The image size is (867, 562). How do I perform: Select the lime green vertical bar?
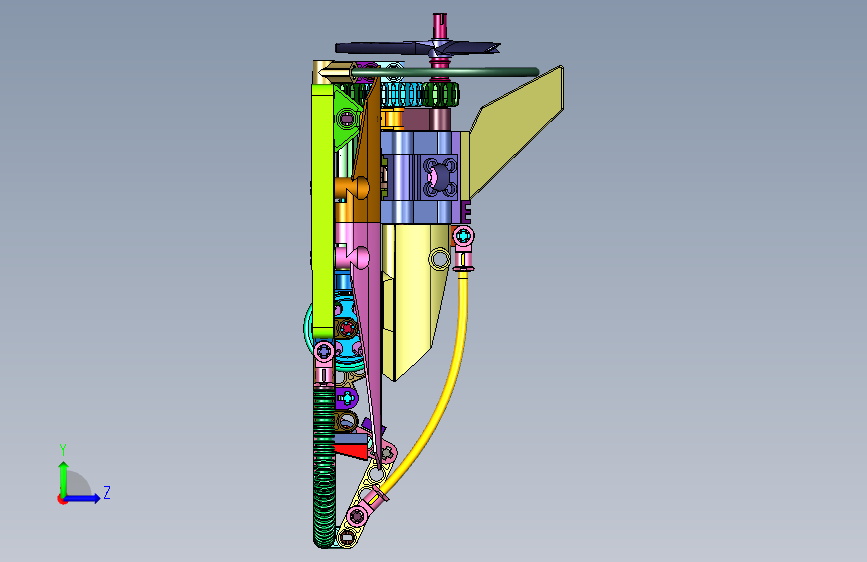point(322,210)
